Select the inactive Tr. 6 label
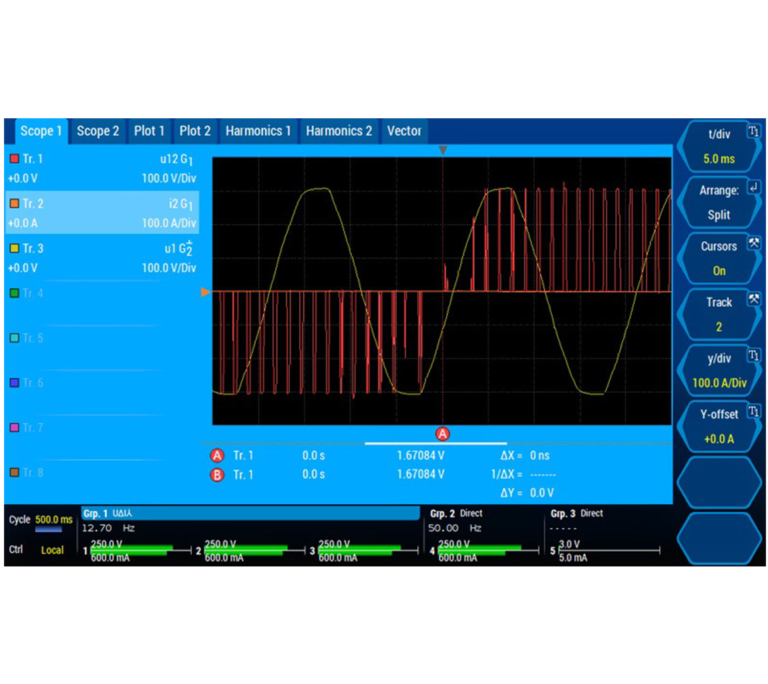This screenshot has width=768, height=684. click(x=33, y=383)
